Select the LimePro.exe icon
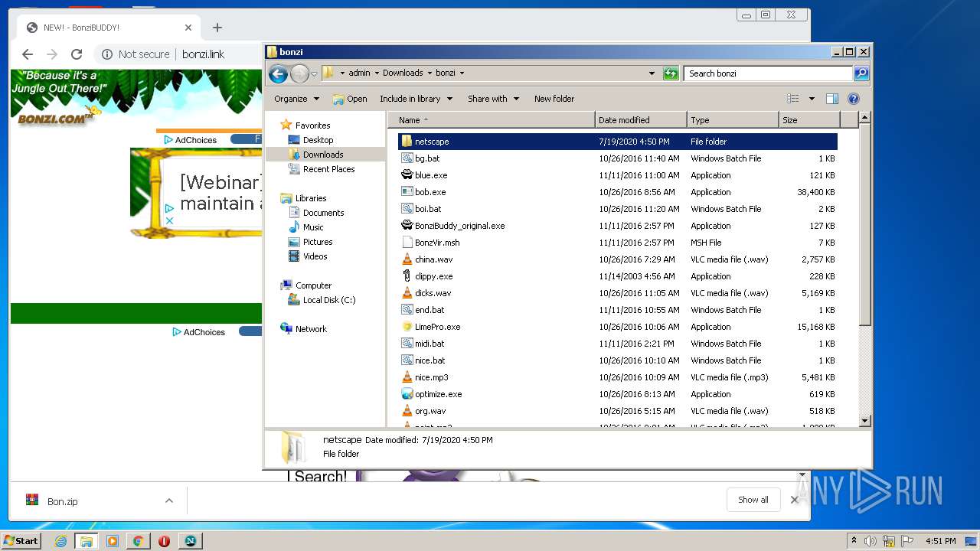This screenshot has height=551, width=980. 407,327
